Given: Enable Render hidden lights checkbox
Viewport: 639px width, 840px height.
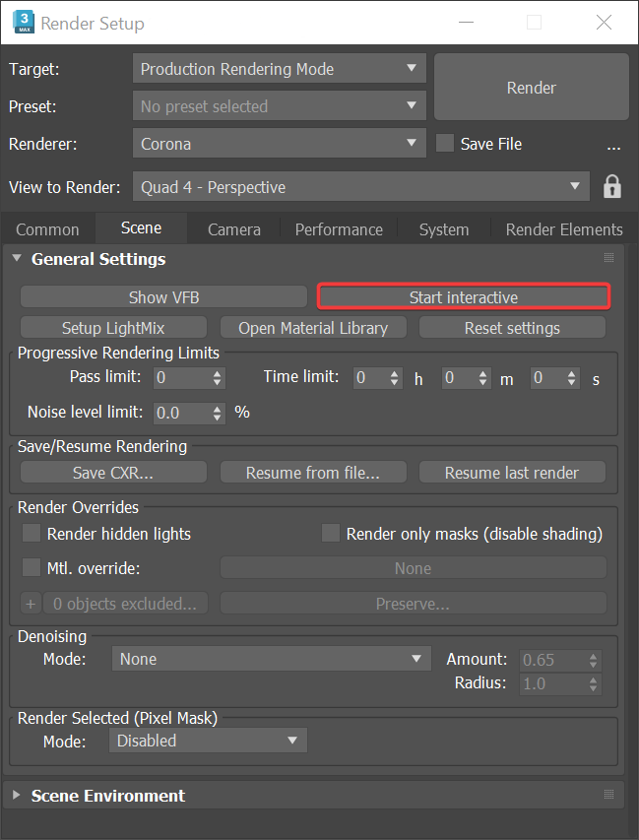Looking at the screenshot, I should (x=32, y=533).
